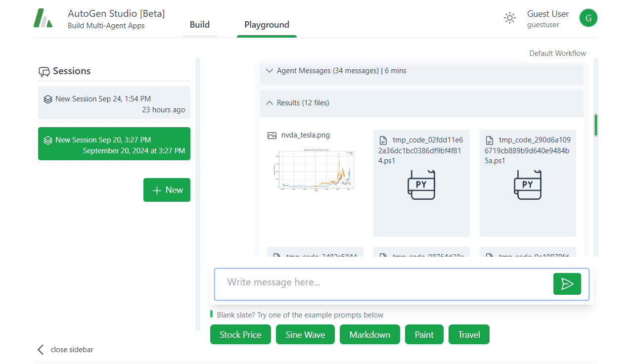Click file icon beside tmp_code_02fdd11e6 name
This screenshot has height=364, width=634.
[x=383, y=140]
